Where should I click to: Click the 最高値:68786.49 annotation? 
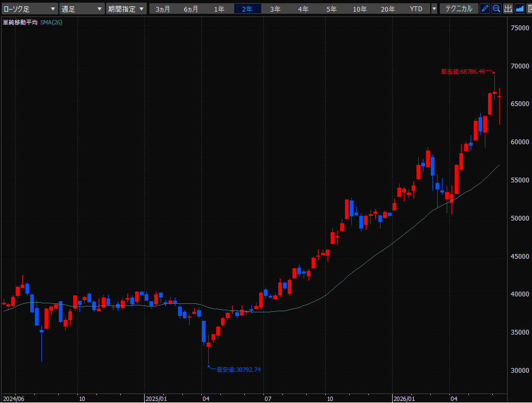463,72
